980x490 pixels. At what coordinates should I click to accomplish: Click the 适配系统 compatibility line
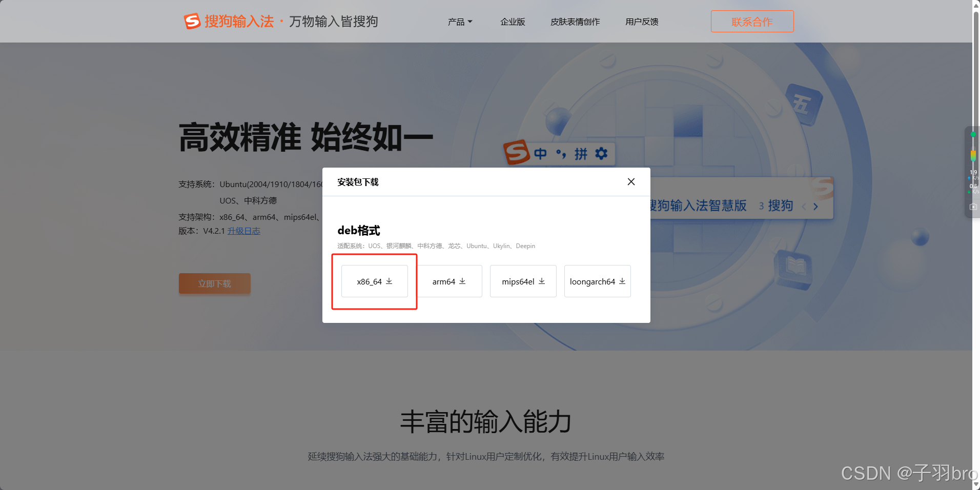click(436, 246)
